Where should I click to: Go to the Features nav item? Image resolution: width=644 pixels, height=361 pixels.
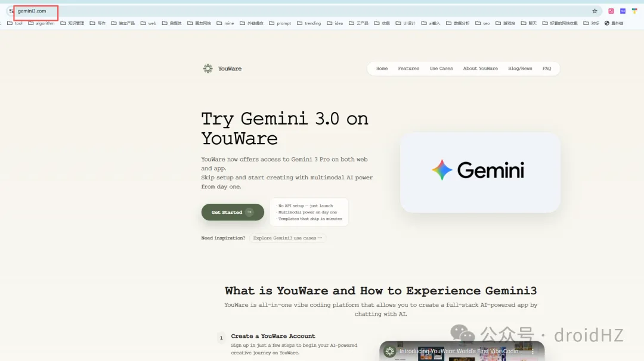pyautogui.click(x=408, y=69)
